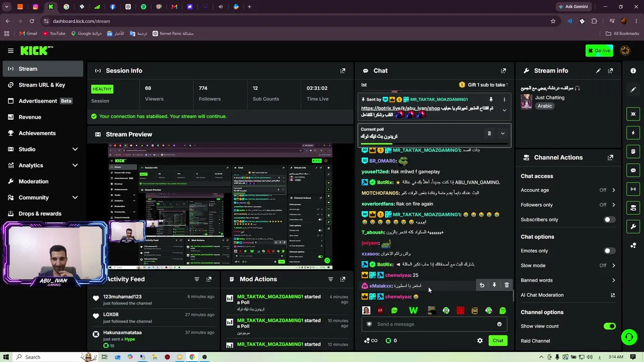Click the three-dots icon at the right sidebar bottom

click(x=633, y=245)
